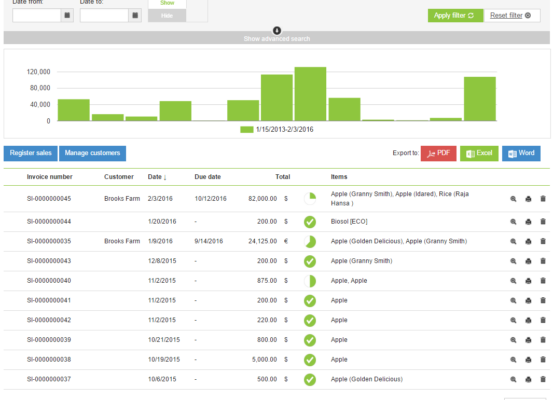Expand the Show advanced search bar
The height and width of the screenshot is (400, 553).
pos(277,38)
